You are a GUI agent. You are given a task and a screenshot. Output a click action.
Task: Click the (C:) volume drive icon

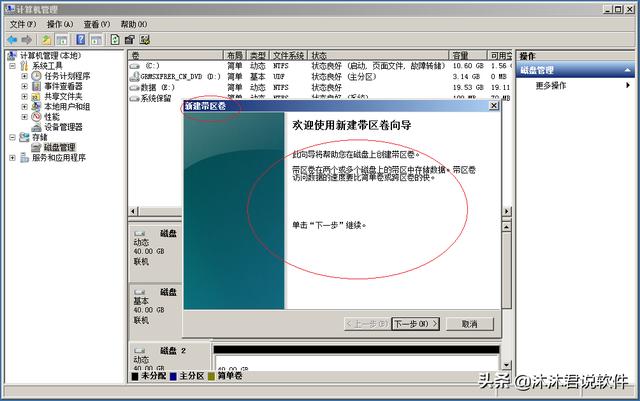pos(135,66)
